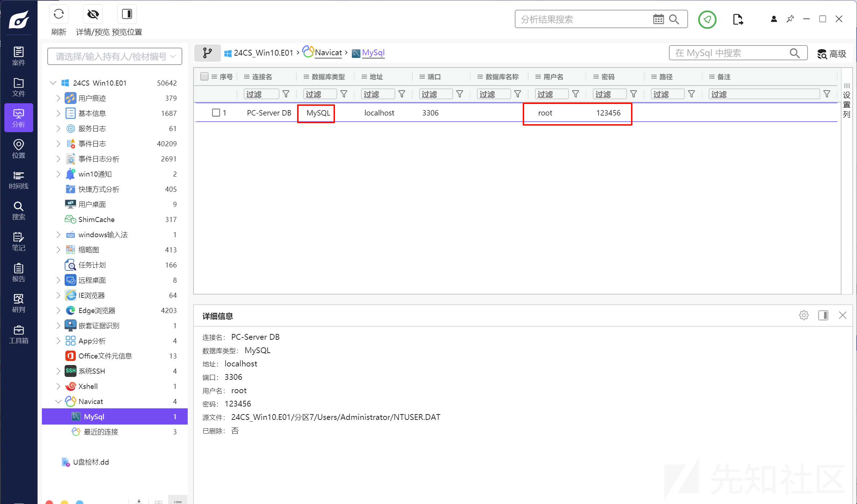Close the 详细信息 panel
Viewport: 857px width, 504px height.
[x=843, y=315]
